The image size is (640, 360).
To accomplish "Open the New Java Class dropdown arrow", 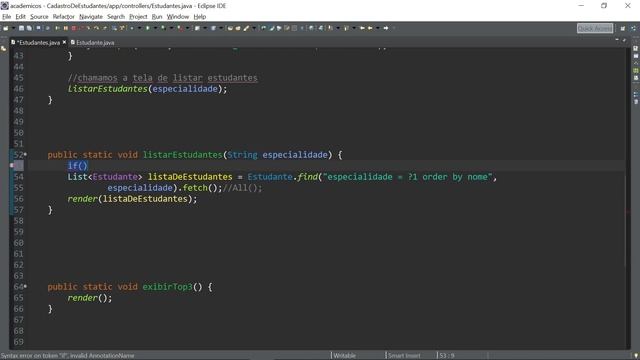I will [221, 28].
